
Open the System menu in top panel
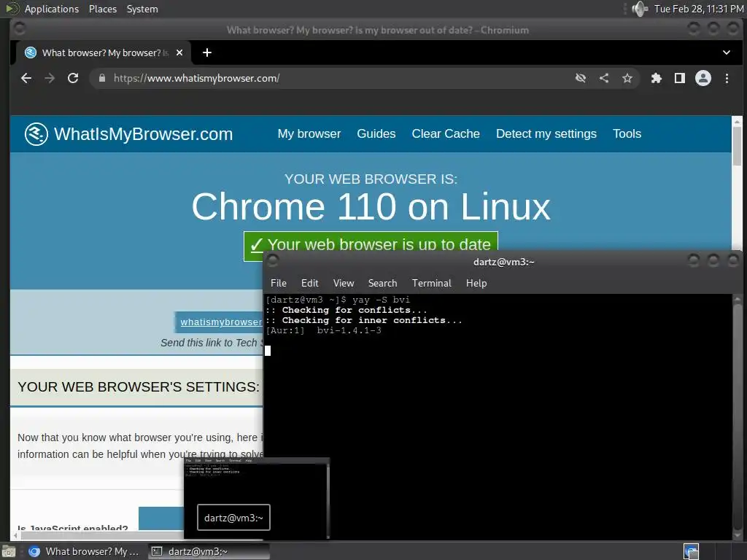142,9
